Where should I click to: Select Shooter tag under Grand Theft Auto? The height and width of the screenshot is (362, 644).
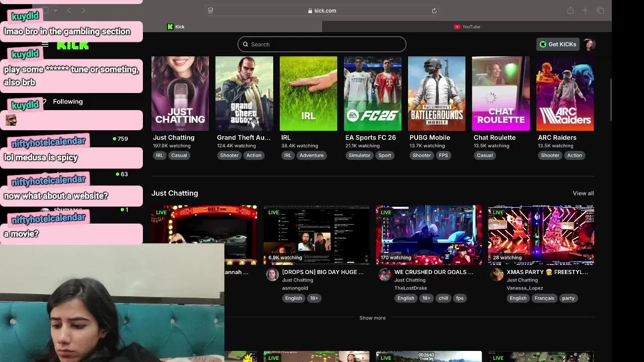coord(229,155)
